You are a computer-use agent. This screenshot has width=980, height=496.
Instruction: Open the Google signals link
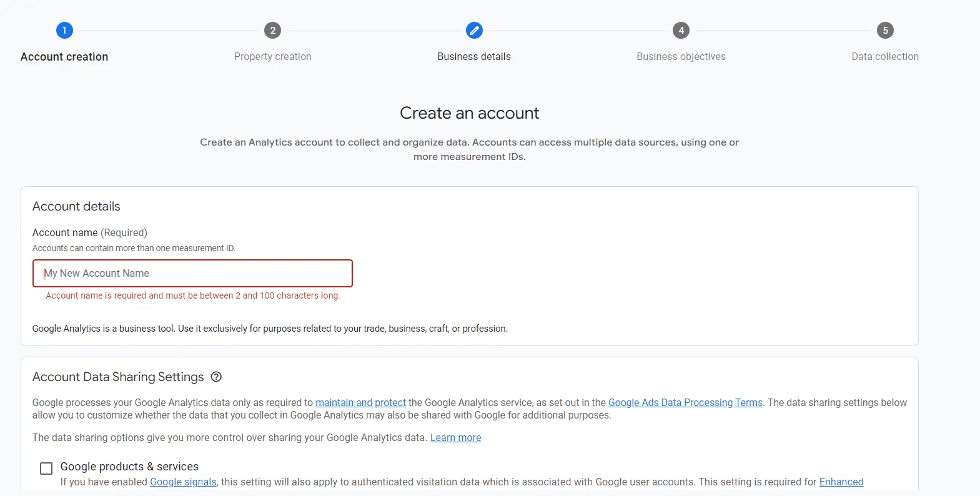click(183, 482)
